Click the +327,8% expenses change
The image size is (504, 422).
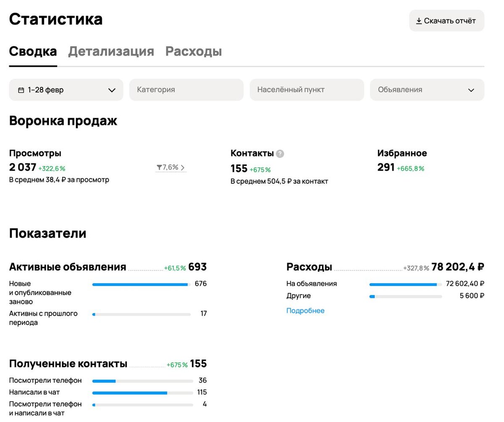[416, 268]
